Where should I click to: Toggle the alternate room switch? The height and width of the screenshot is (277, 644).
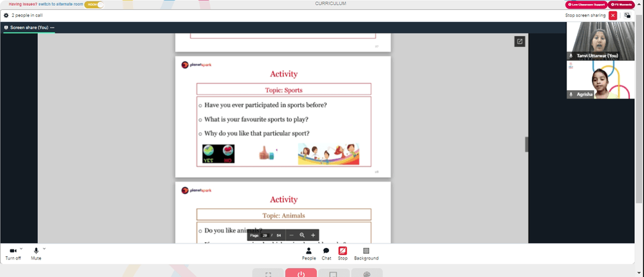(94, 5)
